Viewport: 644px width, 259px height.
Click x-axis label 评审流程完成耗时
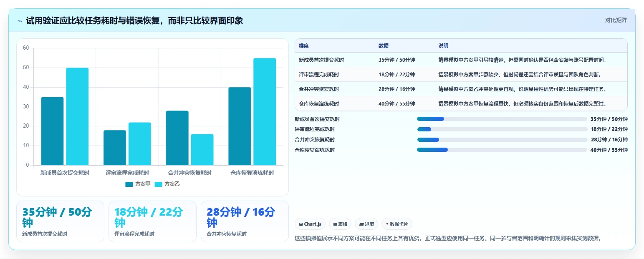click(x=127, y=173)
